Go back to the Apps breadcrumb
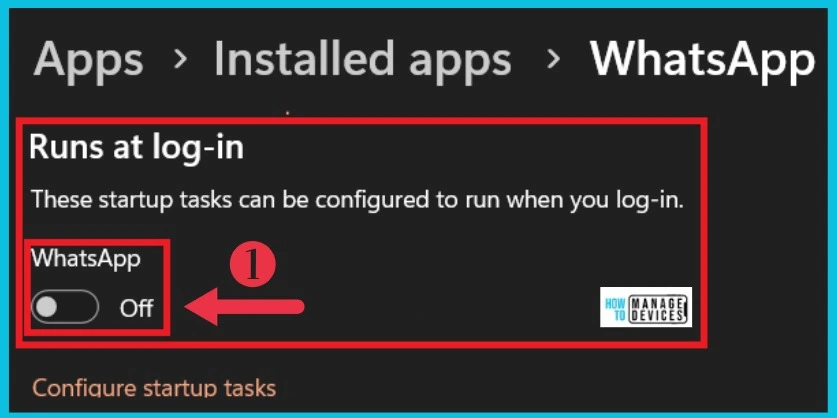Viewport: 837px width, 418px height. pyautogui.click(x=88, y=59)
